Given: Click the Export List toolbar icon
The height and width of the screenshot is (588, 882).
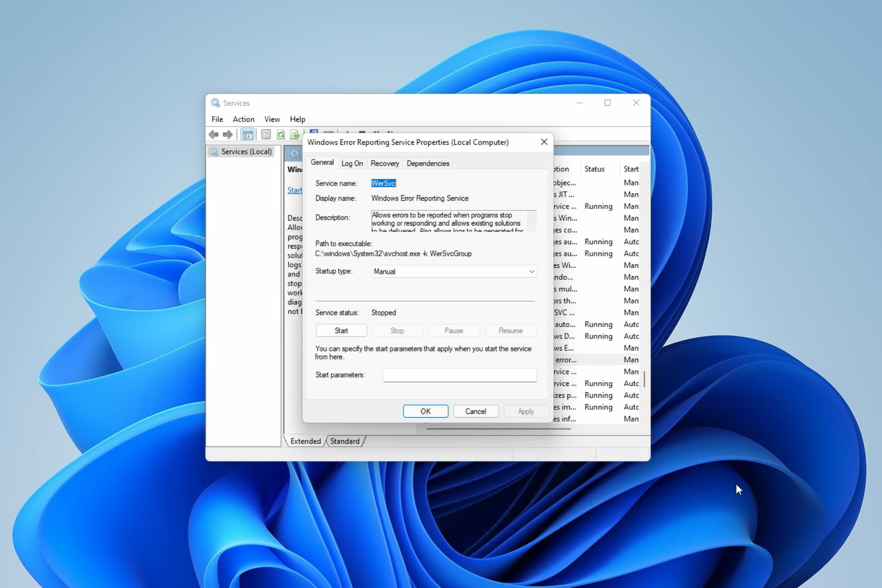Looking at the screenshot, I should [x=295, y=134].
